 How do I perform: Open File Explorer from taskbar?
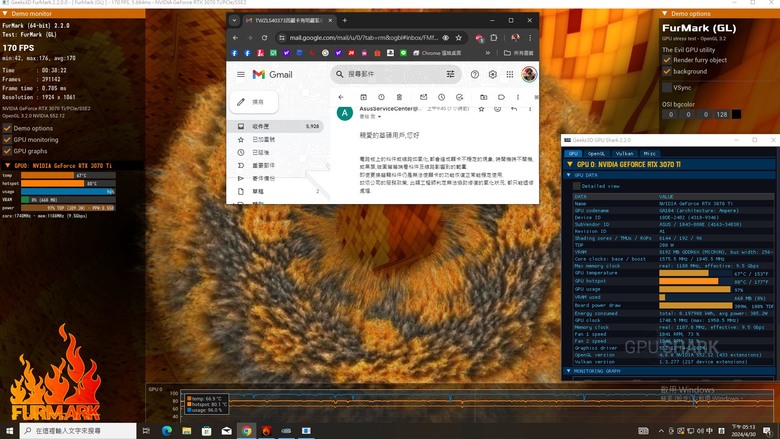pyautogui.click(x=187, y=431)
